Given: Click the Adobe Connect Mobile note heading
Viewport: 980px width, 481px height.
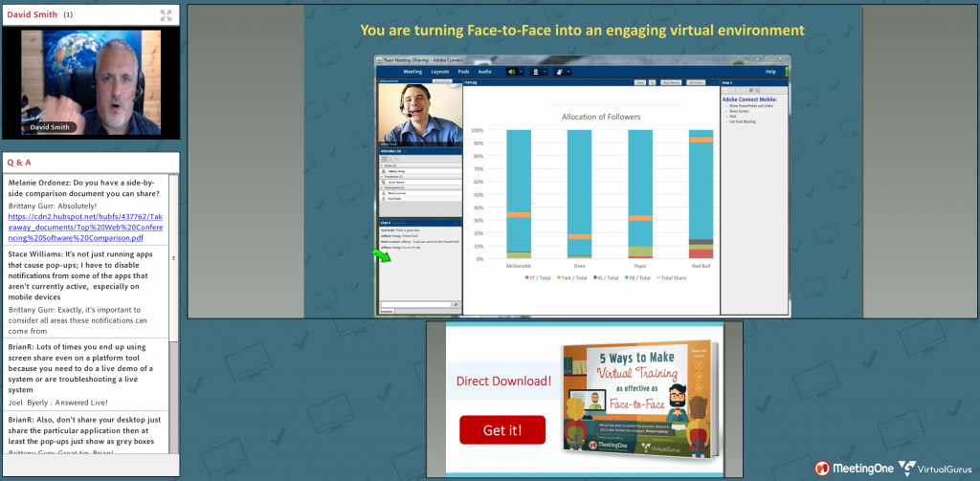Looking at the screenshot, I should [x=749, y=99].
